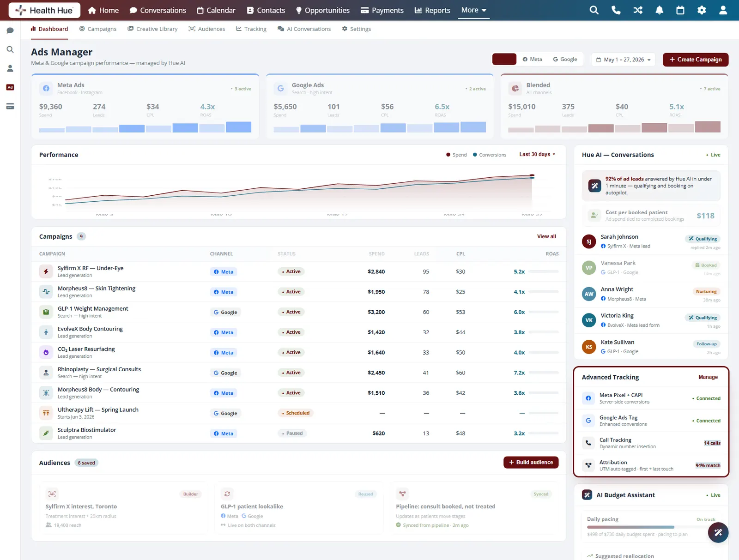Click the ROAS bar for Rhinoplasty row

click(544, 373)
